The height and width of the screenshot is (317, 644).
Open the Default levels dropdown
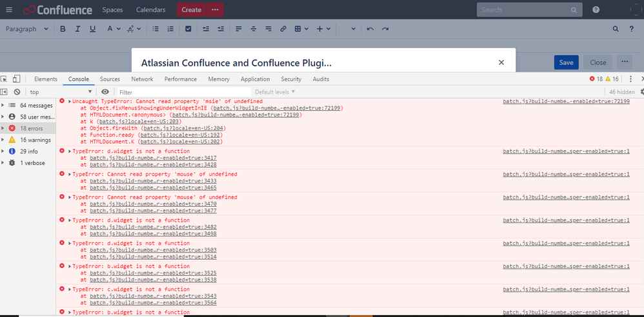275,92
